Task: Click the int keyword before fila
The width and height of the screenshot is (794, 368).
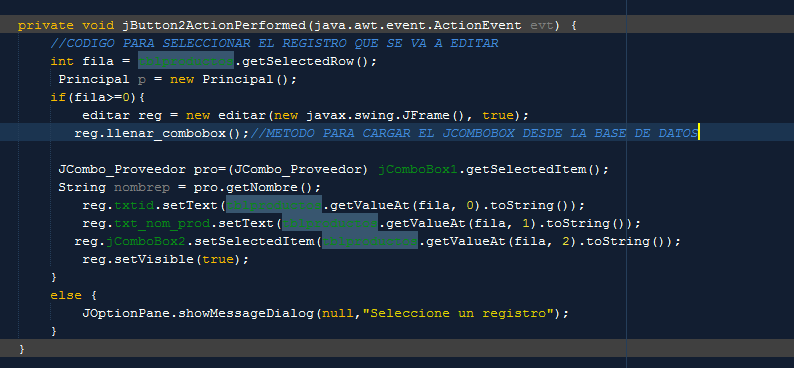Action: point(62,62)
